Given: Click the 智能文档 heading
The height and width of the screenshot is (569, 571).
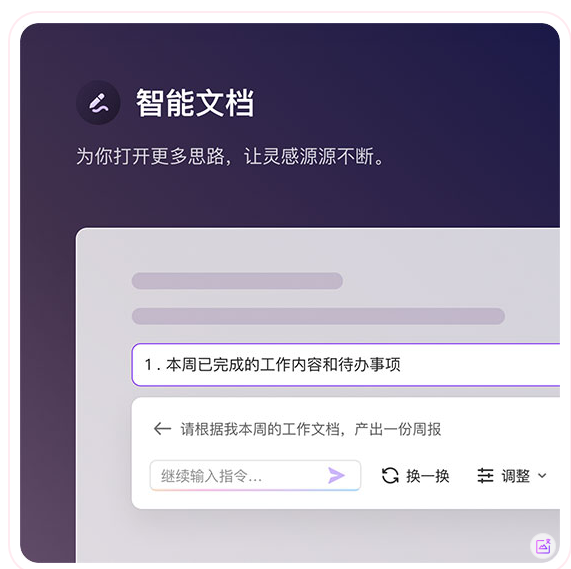Looking at the screenshot, I should [x=195, y=103].
